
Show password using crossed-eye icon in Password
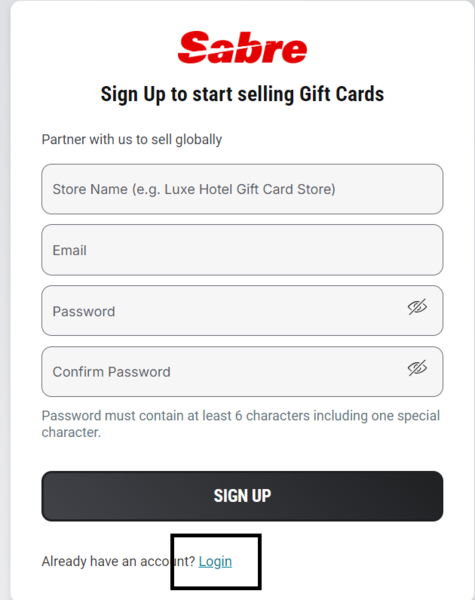417,307
